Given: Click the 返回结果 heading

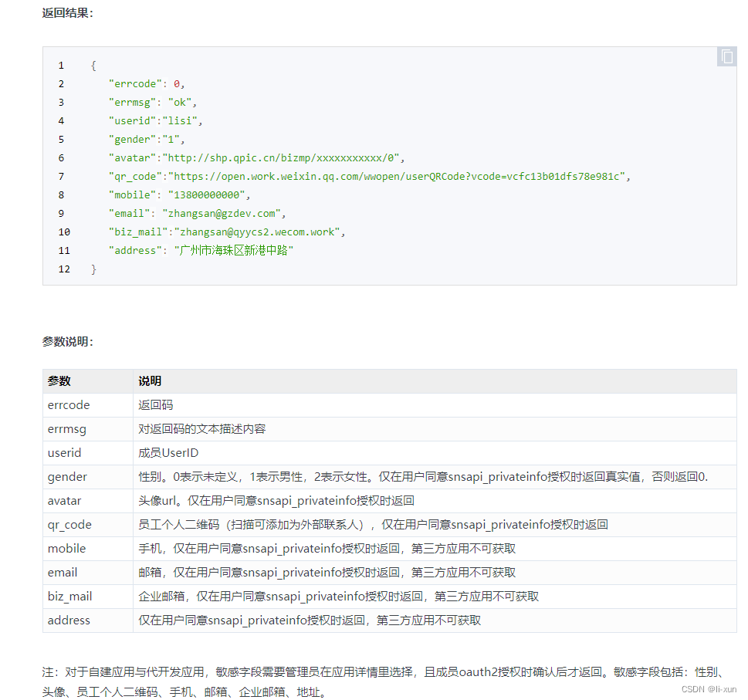Looking at the screenshot, I should pos(68,13).
